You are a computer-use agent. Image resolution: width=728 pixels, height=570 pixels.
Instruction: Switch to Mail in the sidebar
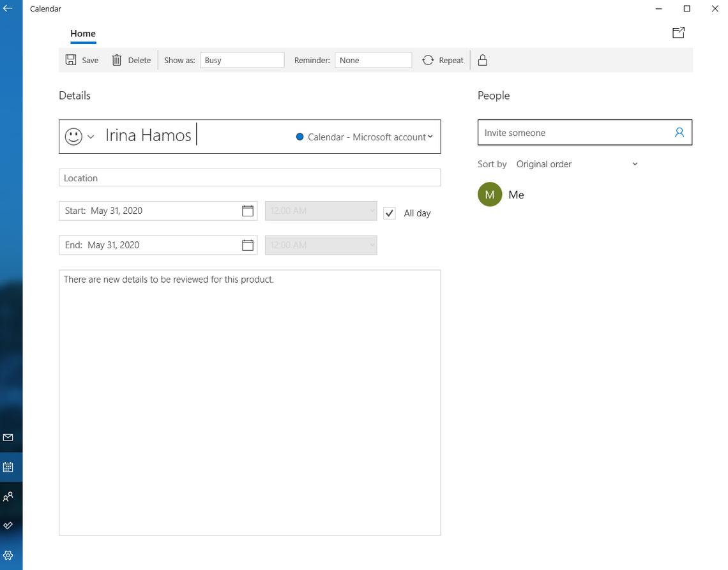(8, 437)
